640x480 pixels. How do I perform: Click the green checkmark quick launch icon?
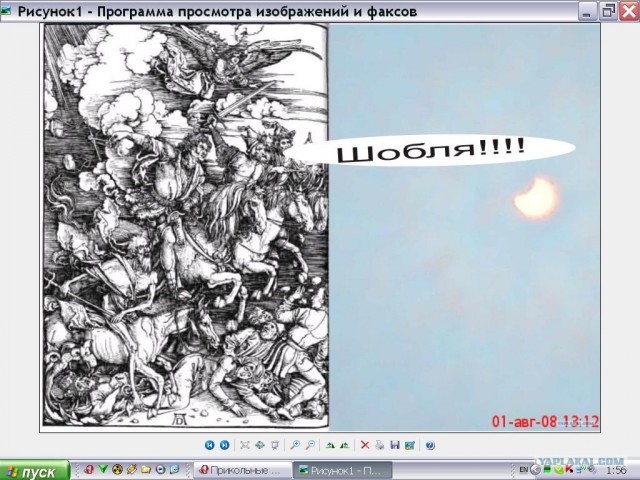pyautogui.click(x=103, y=469)
